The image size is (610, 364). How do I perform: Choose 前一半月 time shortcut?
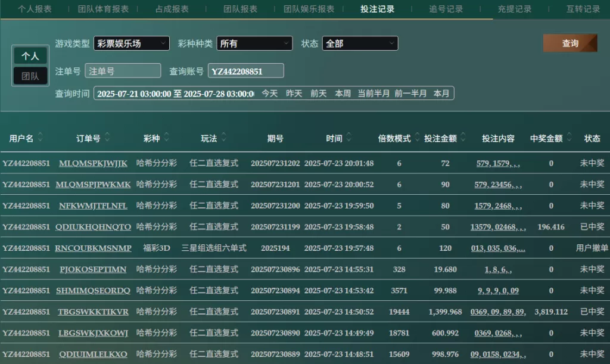(410, 94)
